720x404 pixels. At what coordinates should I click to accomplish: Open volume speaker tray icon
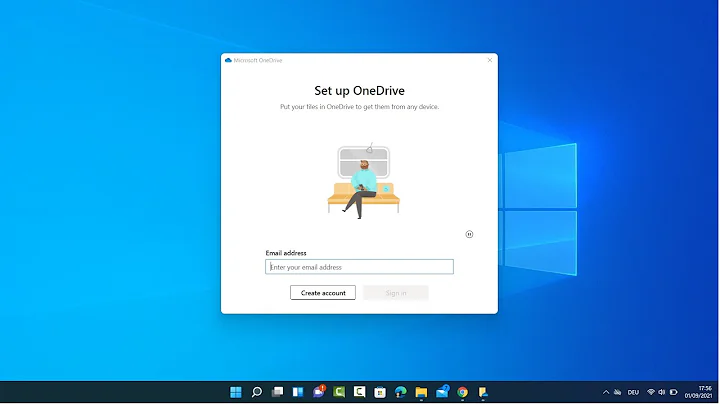(662, 392)
